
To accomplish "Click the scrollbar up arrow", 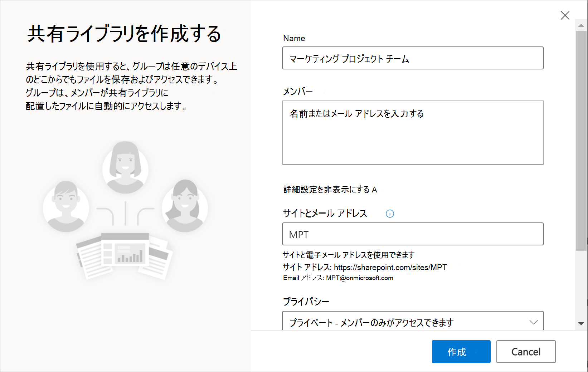I will [x=581, y=25].
